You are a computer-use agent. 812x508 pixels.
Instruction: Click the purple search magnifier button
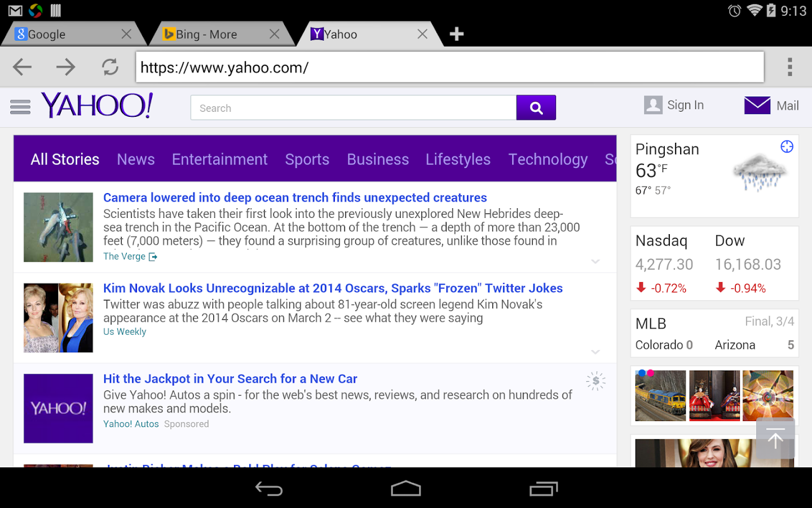click(536, 108)
